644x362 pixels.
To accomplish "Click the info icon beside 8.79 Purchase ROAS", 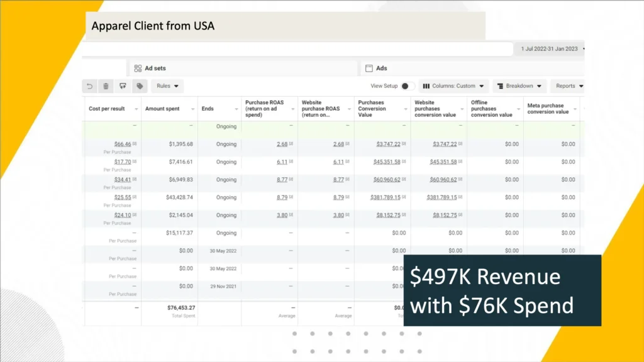I will (291, 197).
